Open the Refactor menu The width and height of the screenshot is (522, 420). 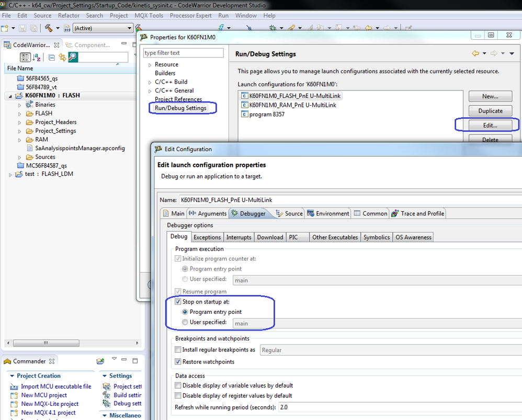69,16
